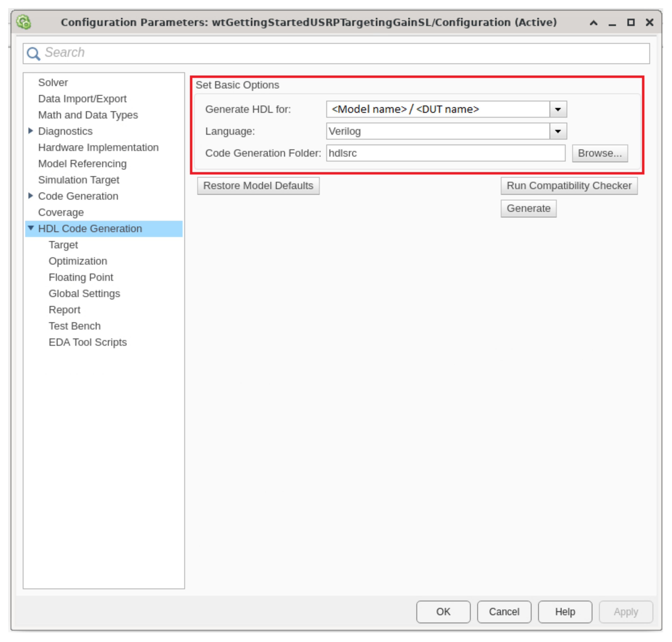
Task: Select the Coverage category
Action: [x=60, y=212]
